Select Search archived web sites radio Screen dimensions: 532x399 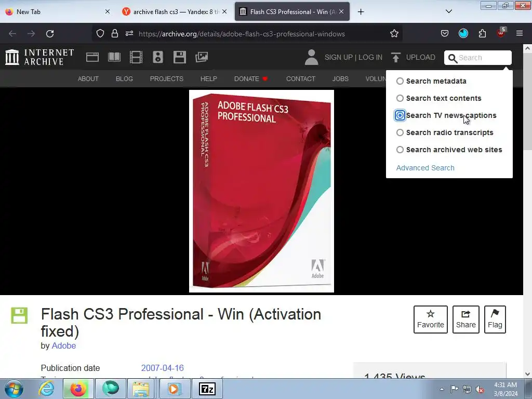[x=400, y=150]
